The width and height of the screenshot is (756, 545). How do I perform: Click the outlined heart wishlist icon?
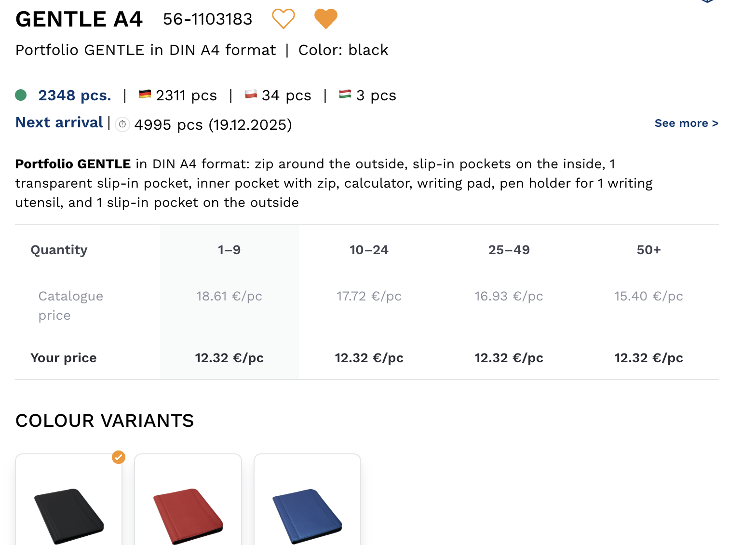click(x=283, y=19)
